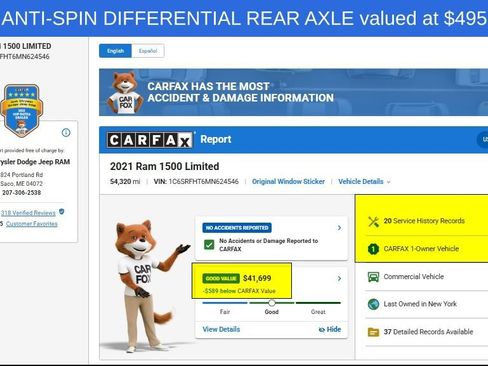Viewport: 488px width, 366px height.
Task: Click the top-rated dealer badge emblem
Action: coord(21,110)
